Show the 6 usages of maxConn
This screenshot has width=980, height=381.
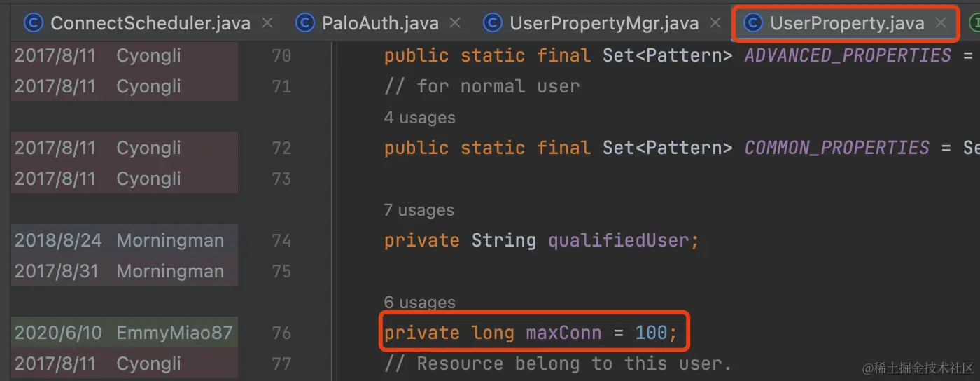(419, 303)
